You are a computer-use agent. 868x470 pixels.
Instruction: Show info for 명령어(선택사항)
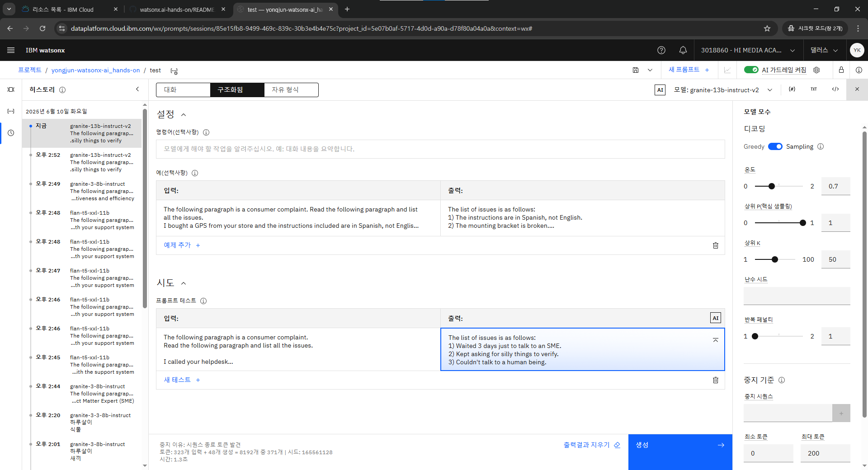(x=206, y=132)
